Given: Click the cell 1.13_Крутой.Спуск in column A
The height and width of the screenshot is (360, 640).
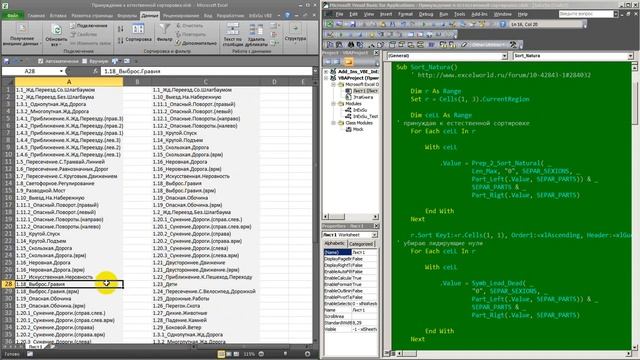Looking at the screenshot, I should coord(69,234).
